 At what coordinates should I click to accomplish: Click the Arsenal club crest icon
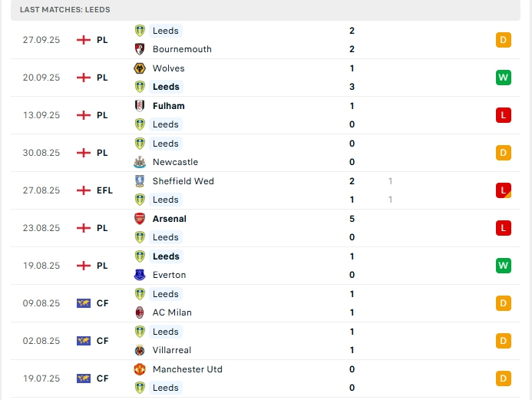[x=140, y=219]
